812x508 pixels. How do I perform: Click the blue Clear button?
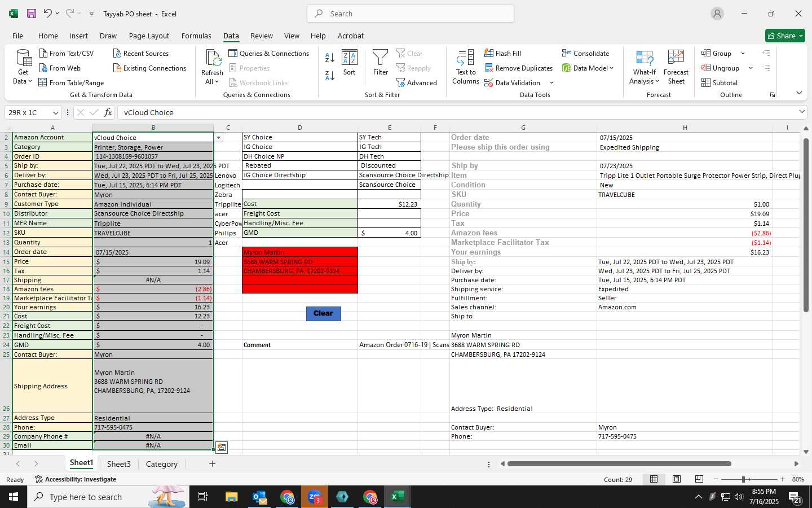pos(323,313)
